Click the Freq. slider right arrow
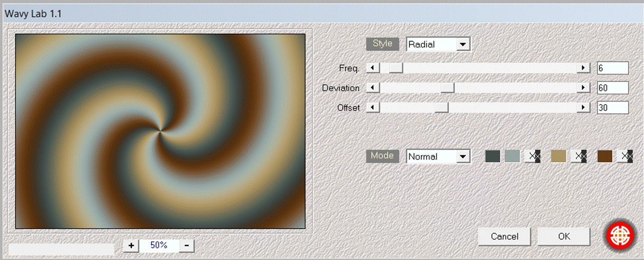 coord(583,68)
